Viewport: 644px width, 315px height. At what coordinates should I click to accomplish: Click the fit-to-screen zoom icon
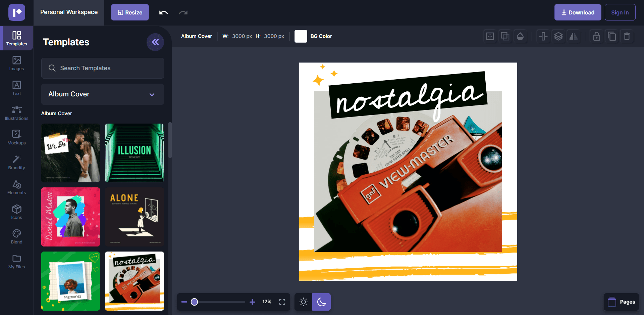(x=282, y=302)
